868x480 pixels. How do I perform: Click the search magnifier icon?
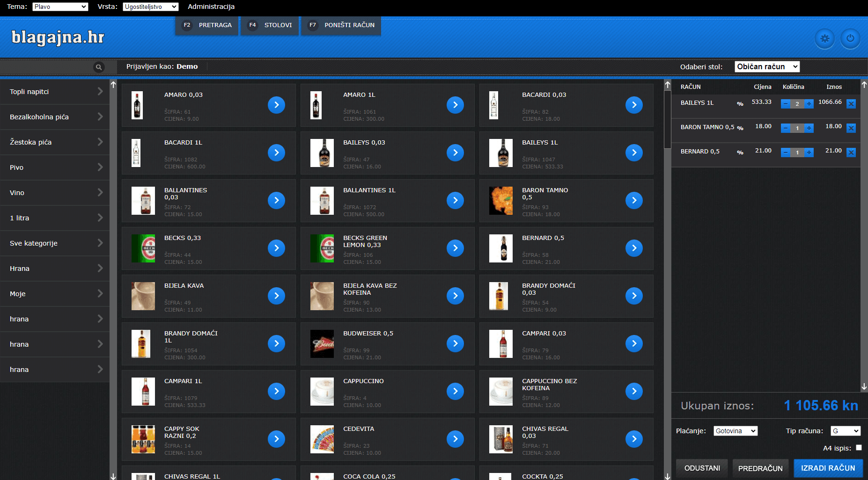[99, 67]
